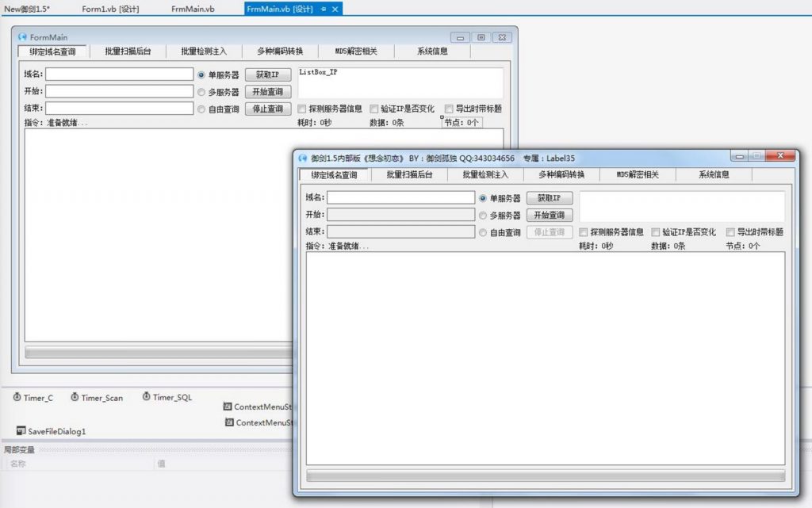
Task: Tick 导出时带标题 checkbox in the running window
Action: tap(730, 233)
